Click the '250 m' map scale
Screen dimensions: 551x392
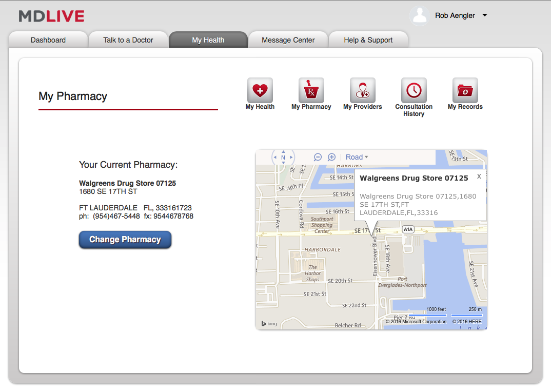(x=475, y=309)
